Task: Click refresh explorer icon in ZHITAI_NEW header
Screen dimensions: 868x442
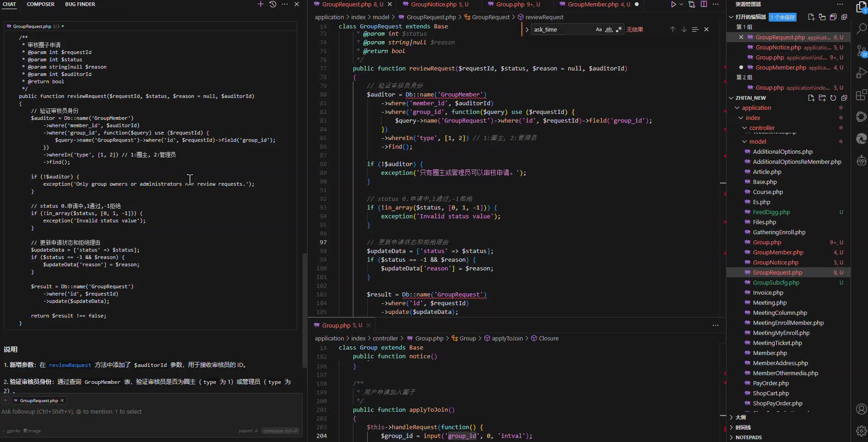Action: point(833,98)
